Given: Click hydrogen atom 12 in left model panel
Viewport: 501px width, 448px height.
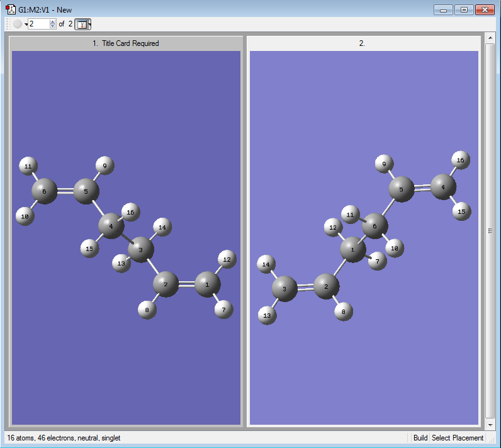Looking at the screenshot, I should [x=227, y=259].
